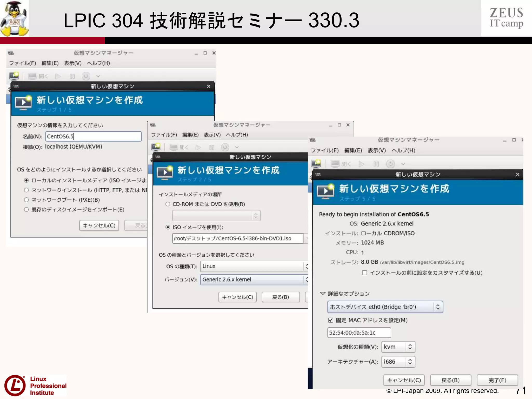This screenshot has height=399, width=532.
Task: Open ヘルプ(H) menu in right manager window
Action: 403,150
